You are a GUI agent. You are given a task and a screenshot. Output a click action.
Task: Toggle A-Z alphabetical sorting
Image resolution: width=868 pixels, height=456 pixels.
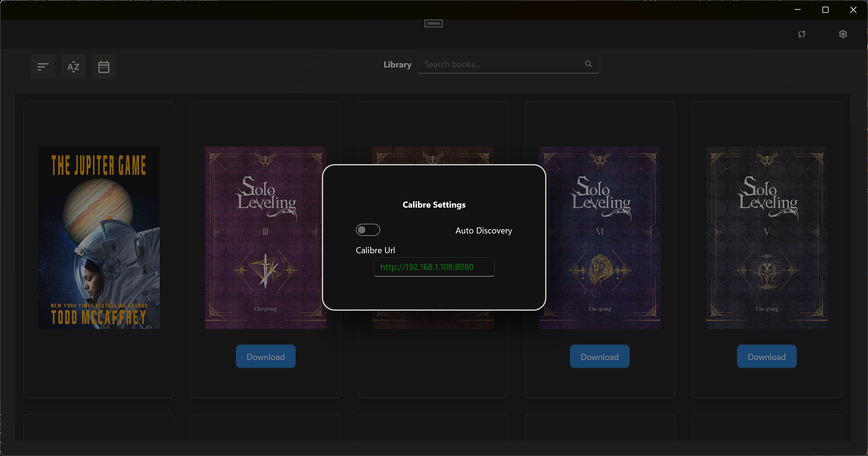73,67
